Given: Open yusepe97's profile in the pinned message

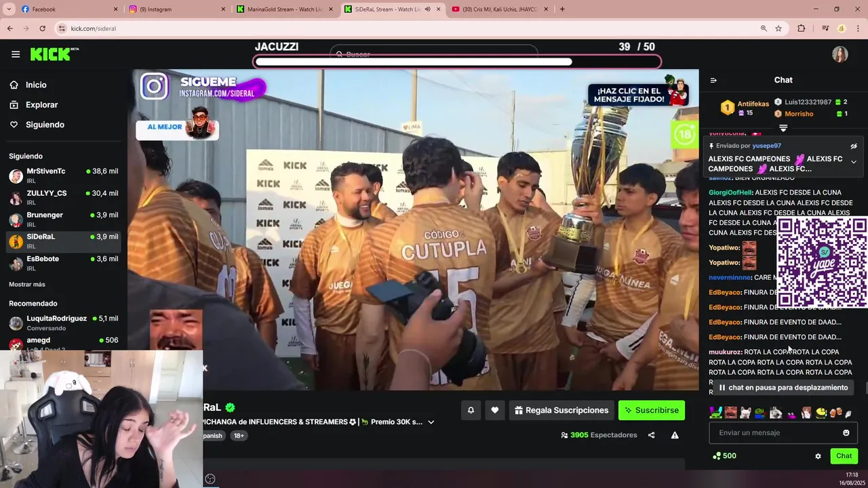Looking at the screenshot, I should coord(766,146).
